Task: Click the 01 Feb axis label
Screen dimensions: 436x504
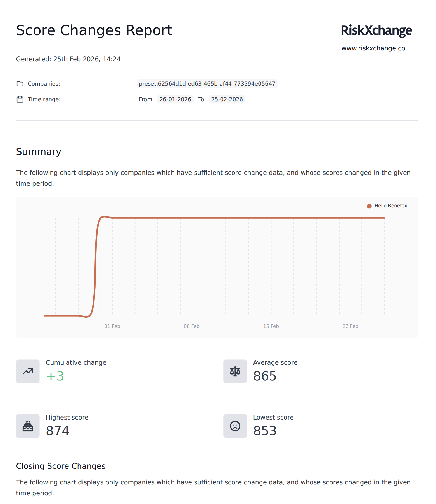Action: (x=112, y=326)
